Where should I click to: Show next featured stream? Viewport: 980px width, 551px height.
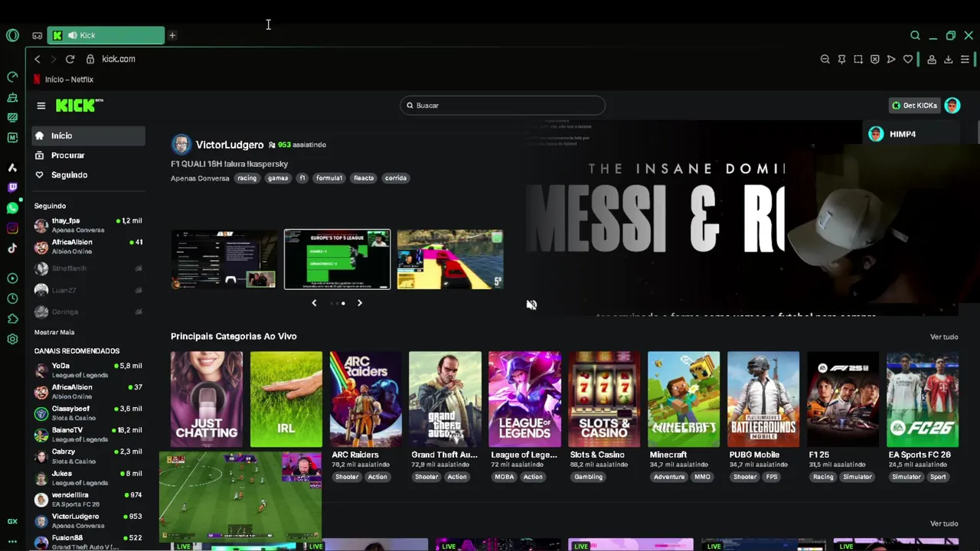point(360,303)
